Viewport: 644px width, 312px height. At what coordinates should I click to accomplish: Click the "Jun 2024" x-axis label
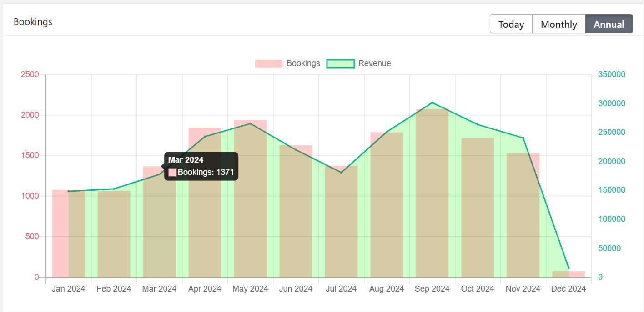click(296, 289)
